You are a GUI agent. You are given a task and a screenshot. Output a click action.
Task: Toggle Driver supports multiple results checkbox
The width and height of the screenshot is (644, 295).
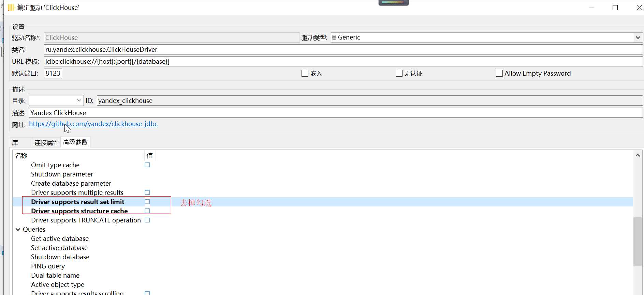click(147, 192)
